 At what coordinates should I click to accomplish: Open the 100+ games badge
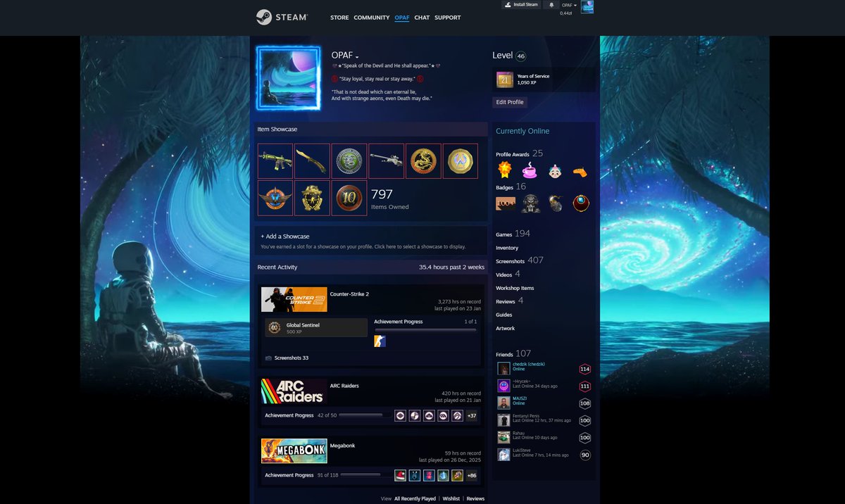tap(505, 203)
